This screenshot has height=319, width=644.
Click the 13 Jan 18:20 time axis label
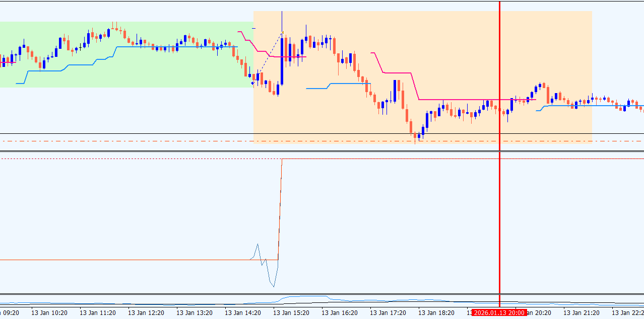tap(436, 312)
